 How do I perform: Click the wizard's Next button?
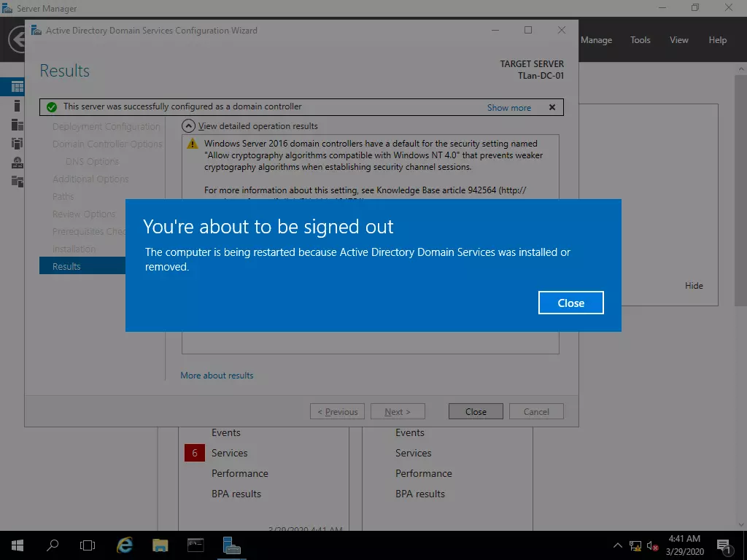[x=398, y=411]
